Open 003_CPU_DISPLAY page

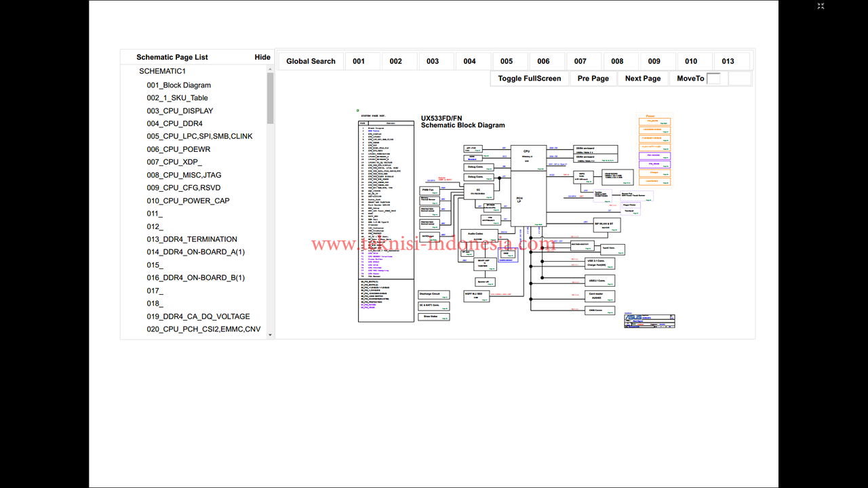click(x=180, y=111)
